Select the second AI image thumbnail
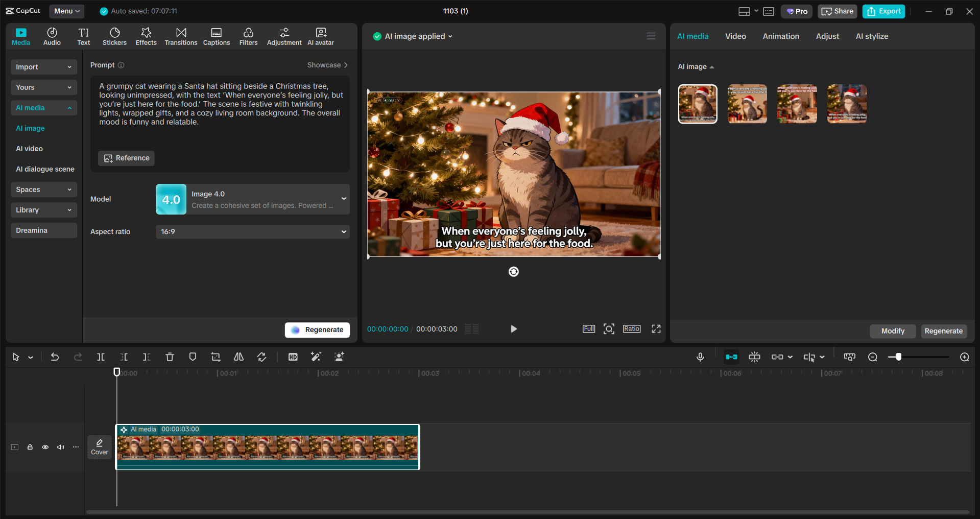 pyautogui.click(x=747, y=104)
